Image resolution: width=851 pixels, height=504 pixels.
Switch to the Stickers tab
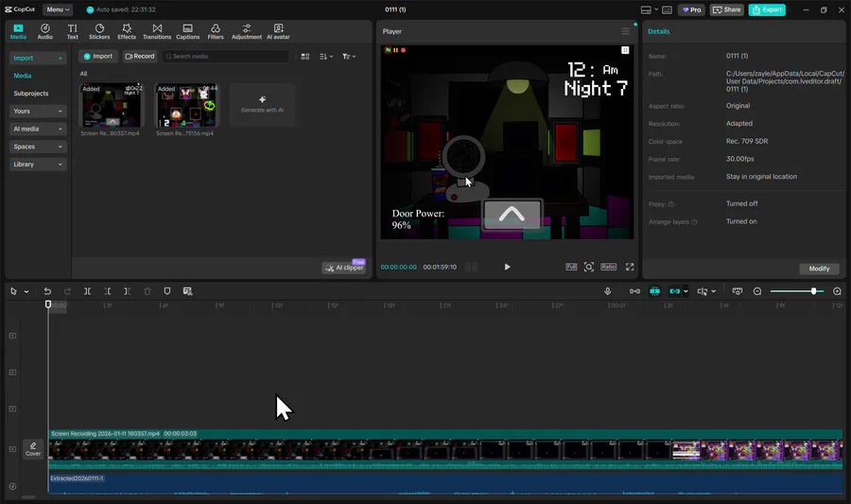coord(99,31)
